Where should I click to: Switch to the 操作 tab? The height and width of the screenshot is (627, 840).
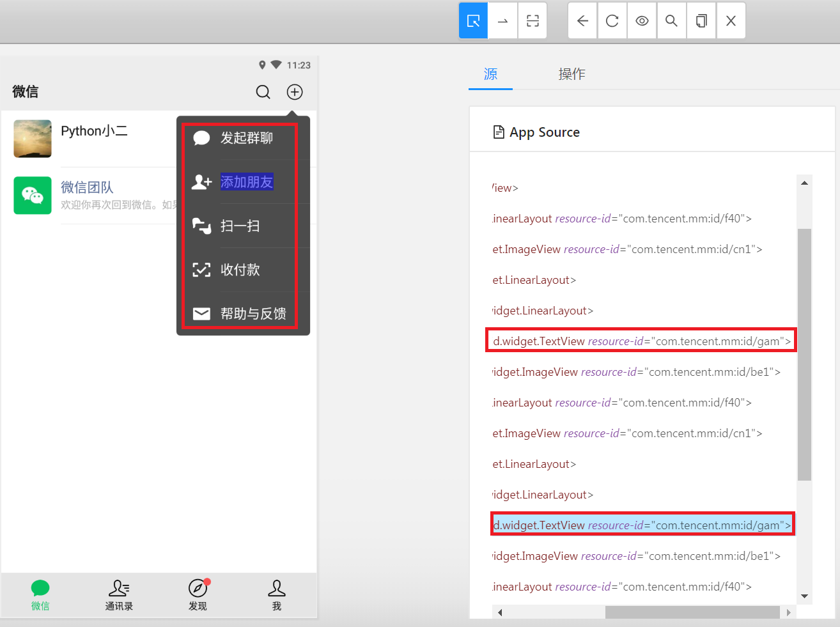[x=572, y=74]
